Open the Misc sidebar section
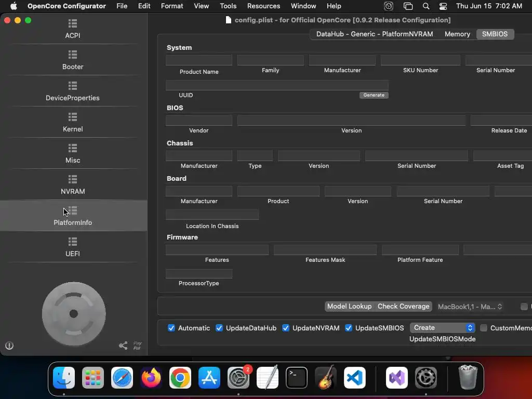 coord(73,154)
